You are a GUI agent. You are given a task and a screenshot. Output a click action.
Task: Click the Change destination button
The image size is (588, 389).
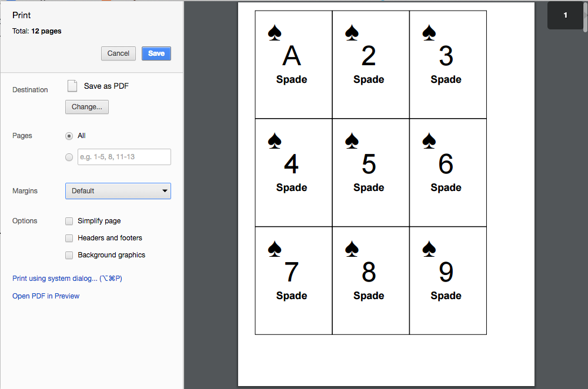coord(86,107)
